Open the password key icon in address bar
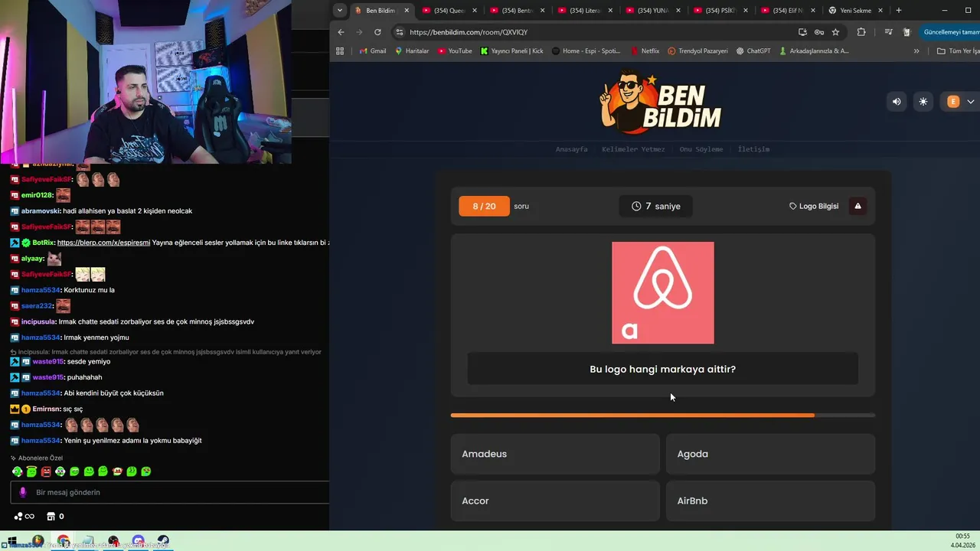This screenshot has height=551, width=980. (819, 32)
